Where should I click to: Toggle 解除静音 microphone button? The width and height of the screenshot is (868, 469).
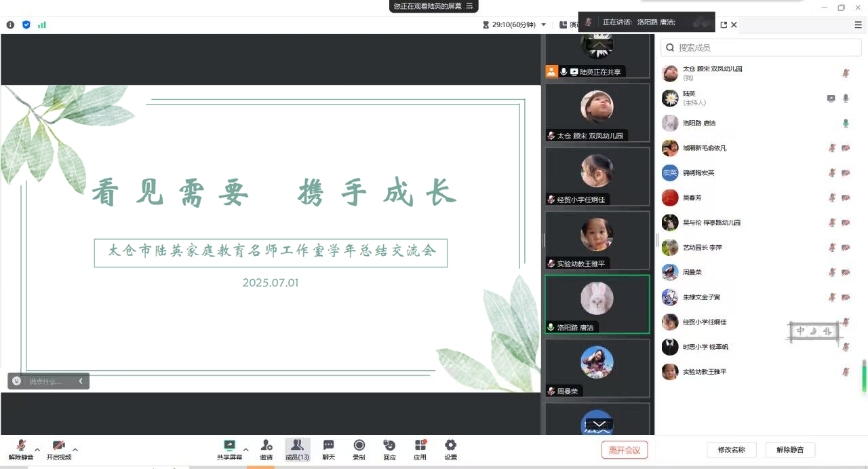coord(21,446)
